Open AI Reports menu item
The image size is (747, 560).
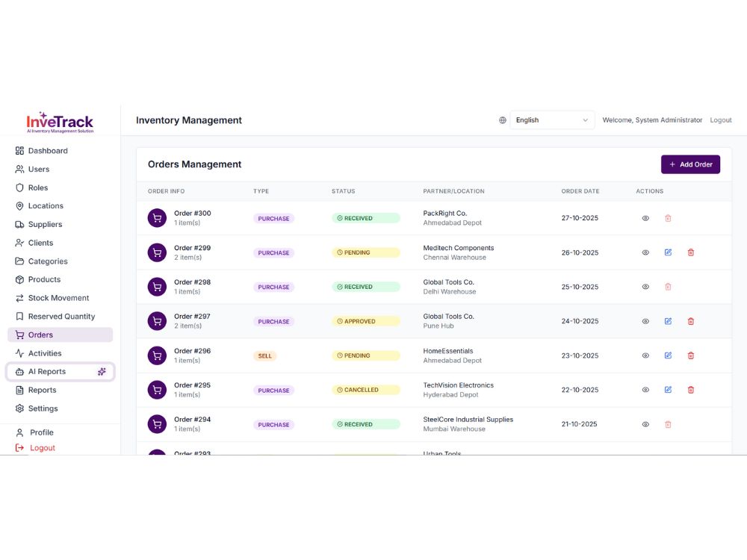pos(61,372)
